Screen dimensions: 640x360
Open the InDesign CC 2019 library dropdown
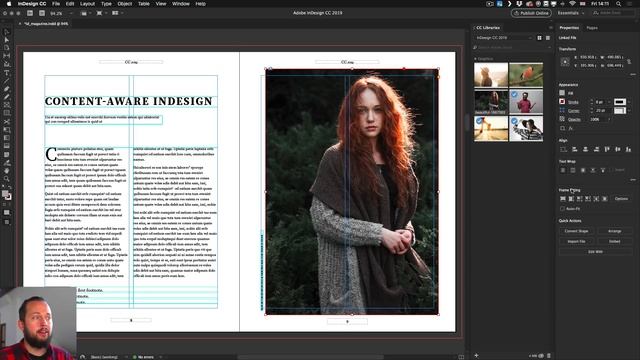(x=504, y=38)
